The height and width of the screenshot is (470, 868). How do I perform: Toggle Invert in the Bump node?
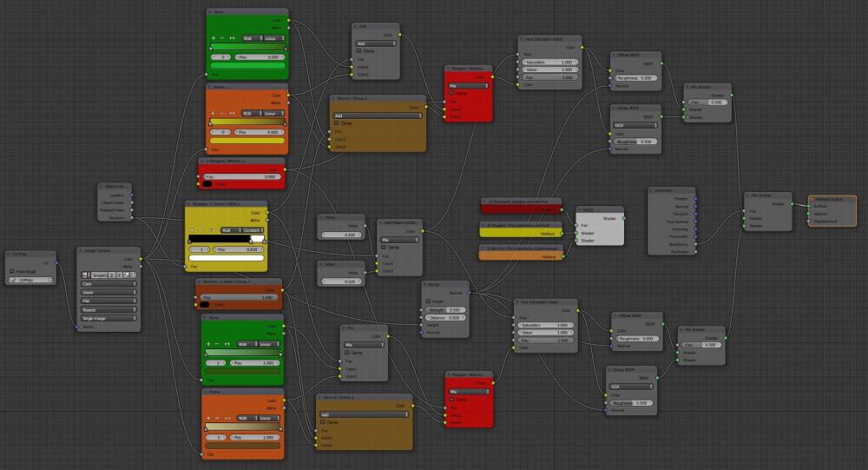[428, 301]
